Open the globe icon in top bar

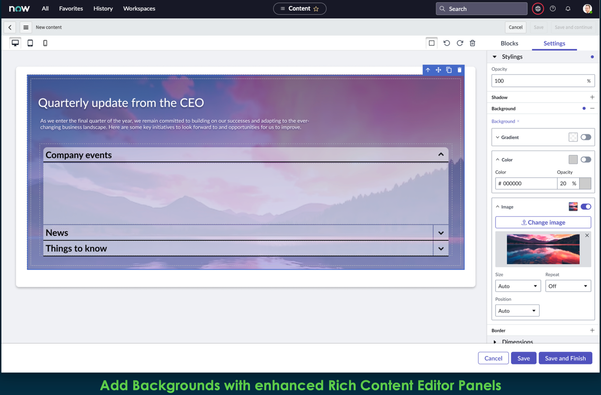pos(538,8)
